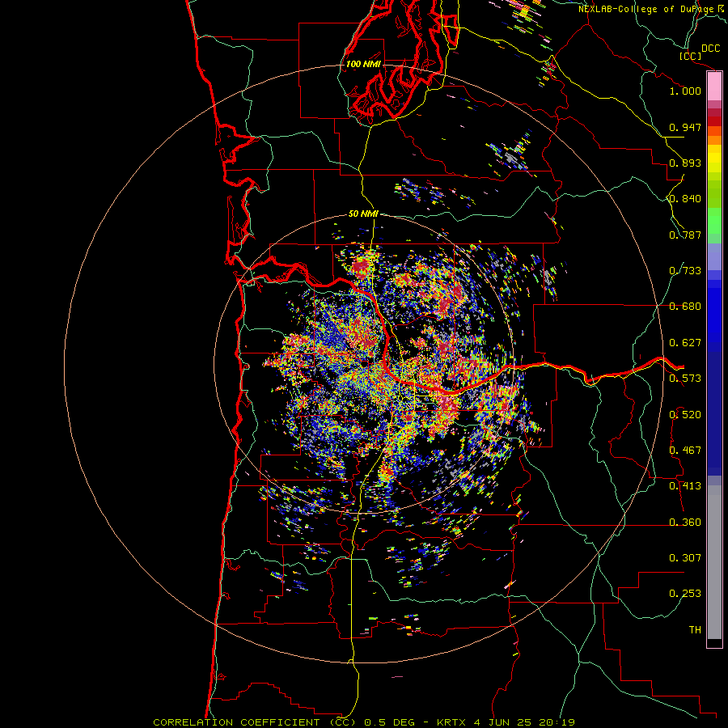Screen dimensions: 728x728
Task: Click the 0.413 legend value
Action: 685,486
